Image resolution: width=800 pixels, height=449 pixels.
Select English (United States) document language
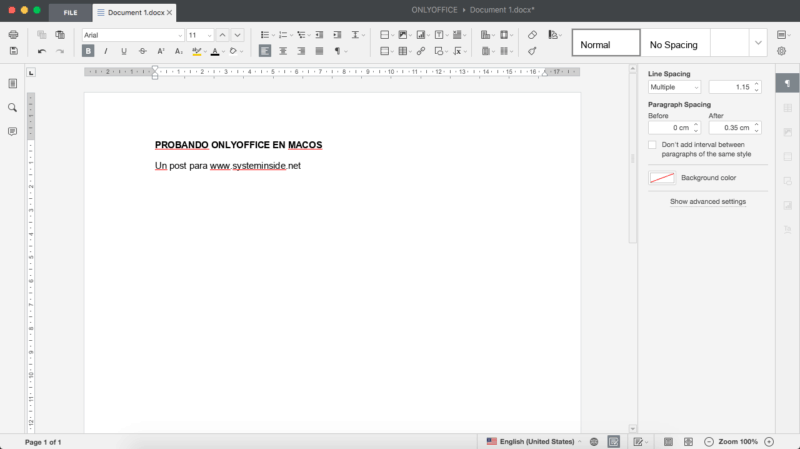(x=533, y=442)
